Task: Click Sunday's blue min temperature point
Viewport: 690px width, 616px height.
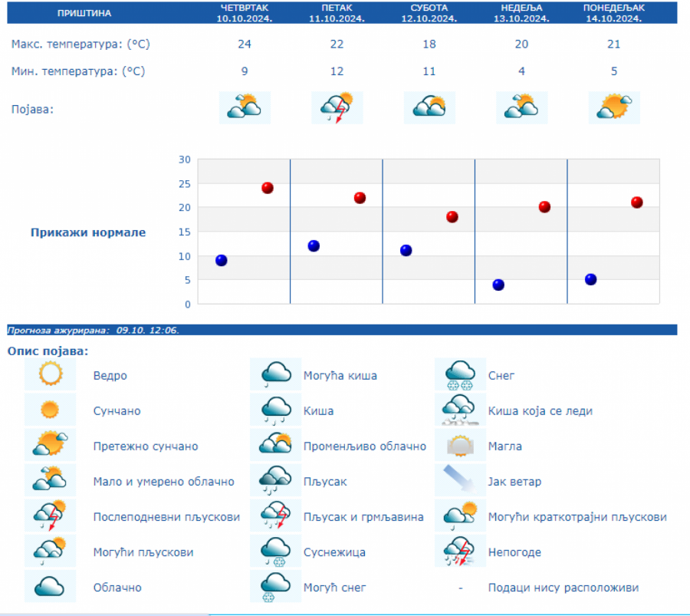Action: pos(498,285)
